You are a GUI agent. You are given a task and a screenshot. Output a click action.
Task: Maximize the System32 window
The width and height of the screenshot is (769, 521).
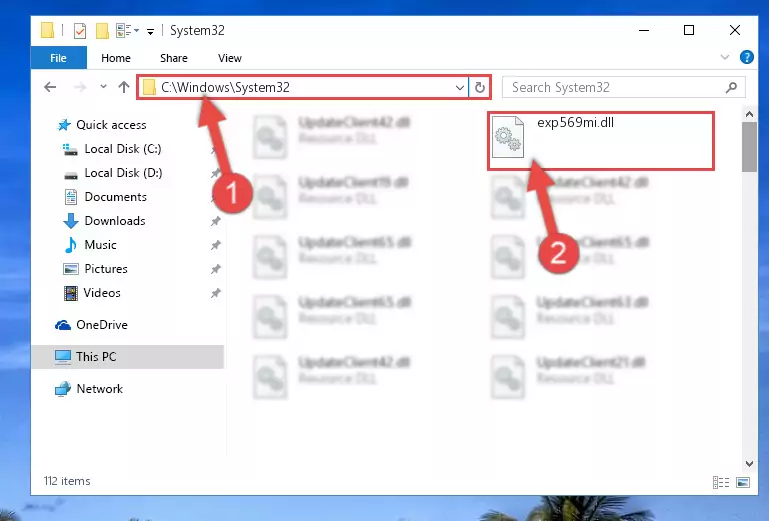[689, 30]
